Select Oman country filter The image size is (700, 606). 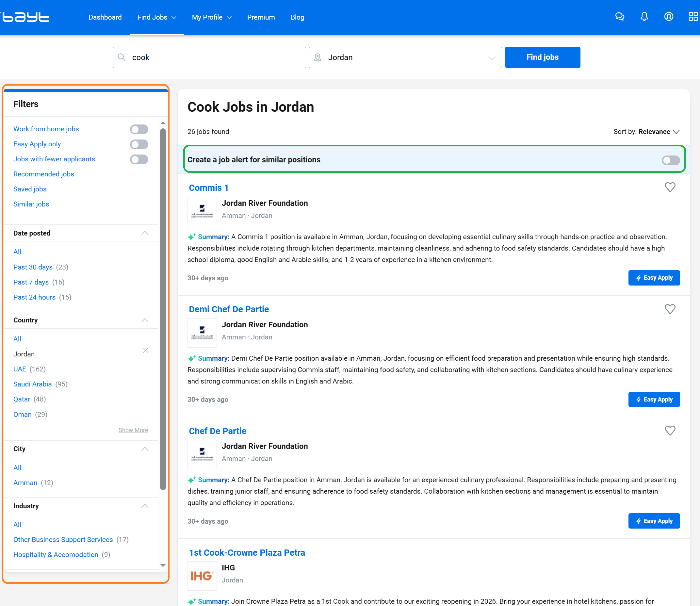coord(22,414)
